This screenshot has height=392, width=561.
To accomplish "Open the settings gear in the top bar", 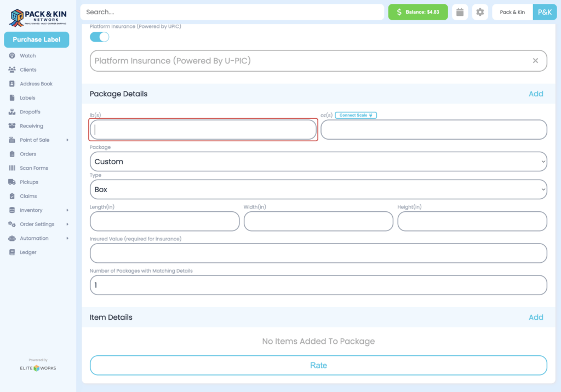I will [480, 11].
